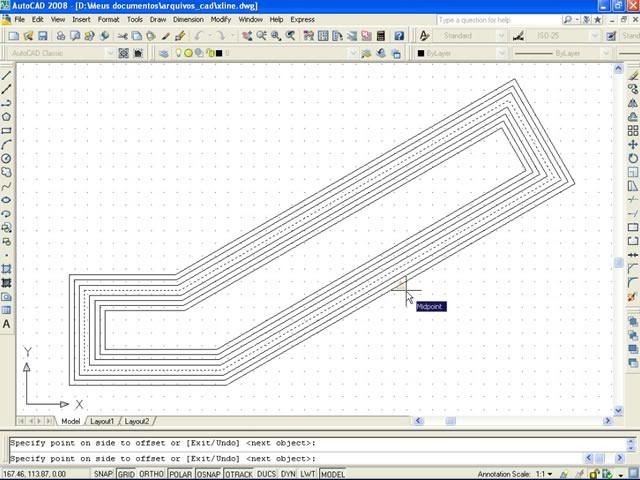Screen dimensions: 640x480
Task: Toggle ORTHO mode in status bar
Action: click(151, 474)
